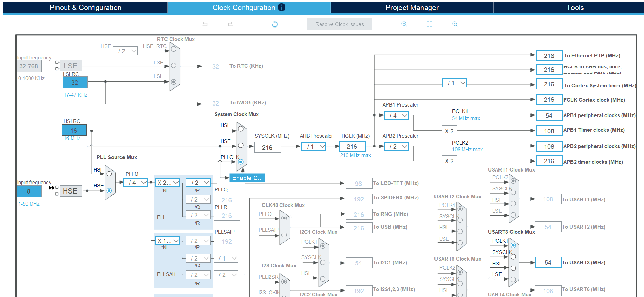Click the info icon on Clock Configuration tab

281,7
